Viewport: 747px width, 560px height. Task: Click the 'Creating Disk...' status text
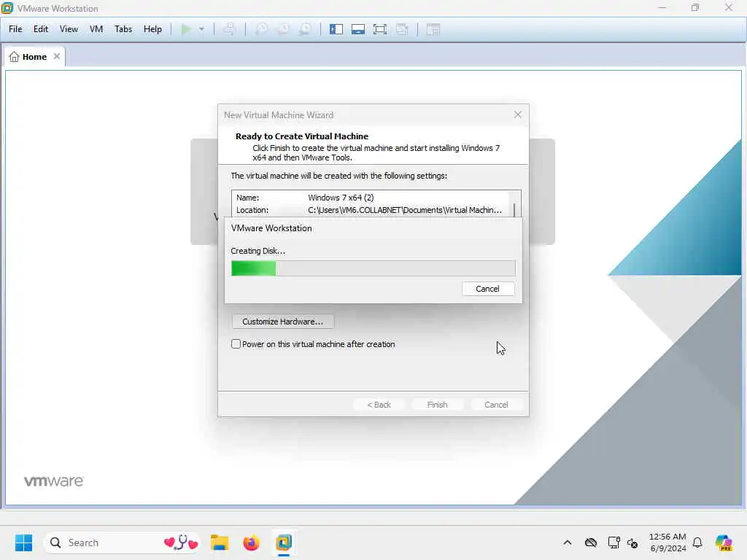tap(258, 251)
